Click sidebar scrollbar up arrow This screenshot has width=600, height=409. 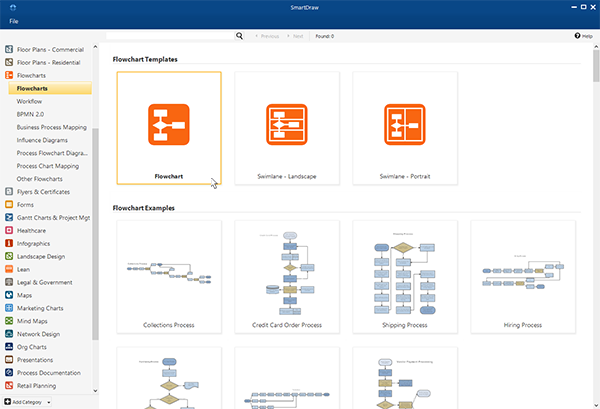(95, 47)
